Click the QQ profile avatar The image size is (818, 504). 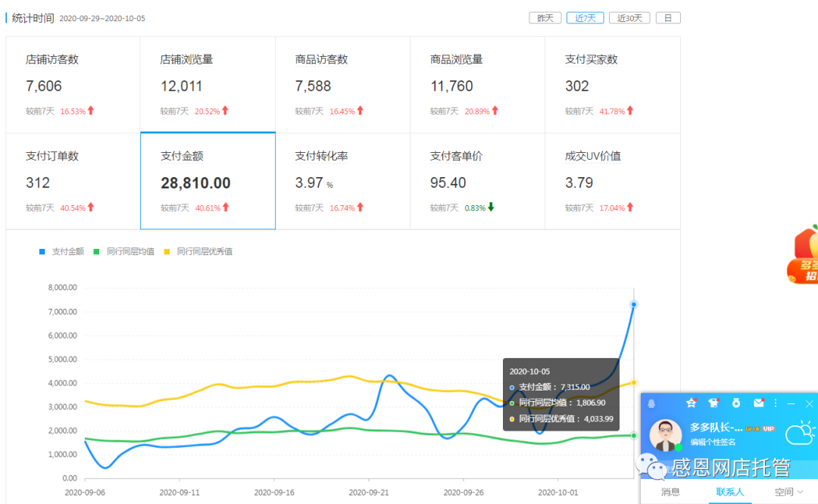coord(665,434)
